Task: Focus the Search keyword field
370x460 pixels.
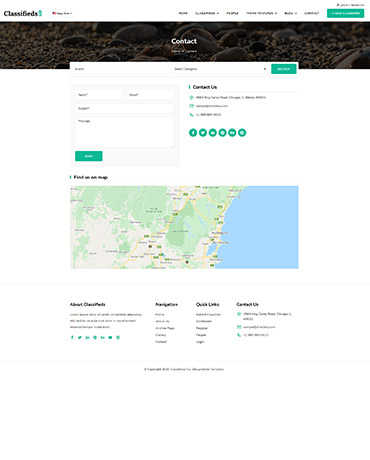Action: (120, 69)
